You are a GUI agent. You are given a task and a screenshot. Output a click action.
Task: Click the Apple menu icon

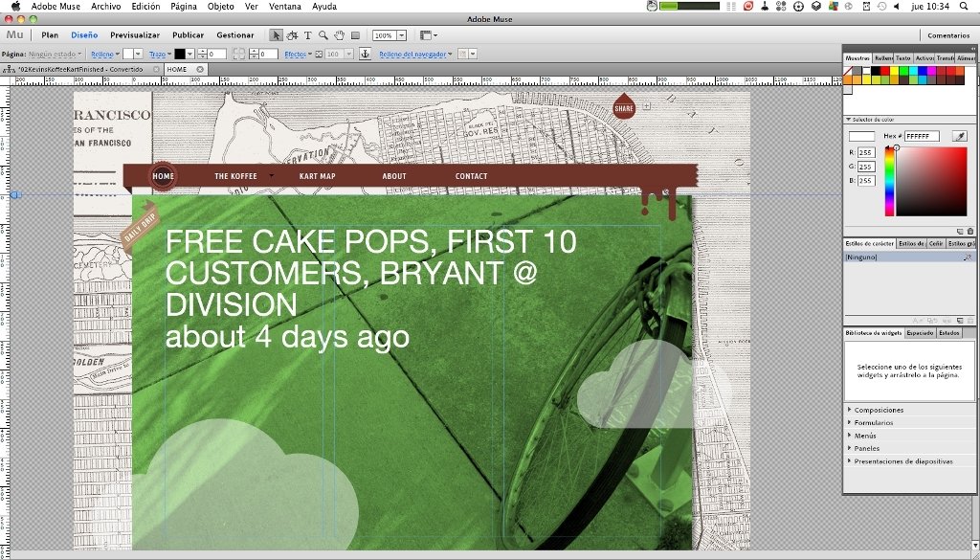pos(15,7)
